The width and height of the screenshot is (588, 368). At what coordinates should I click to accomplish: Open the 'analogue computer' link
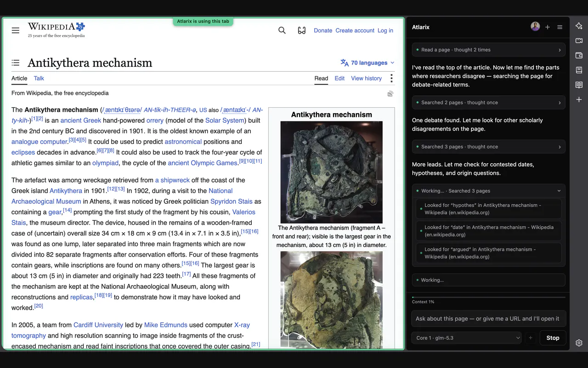(40, 142)
